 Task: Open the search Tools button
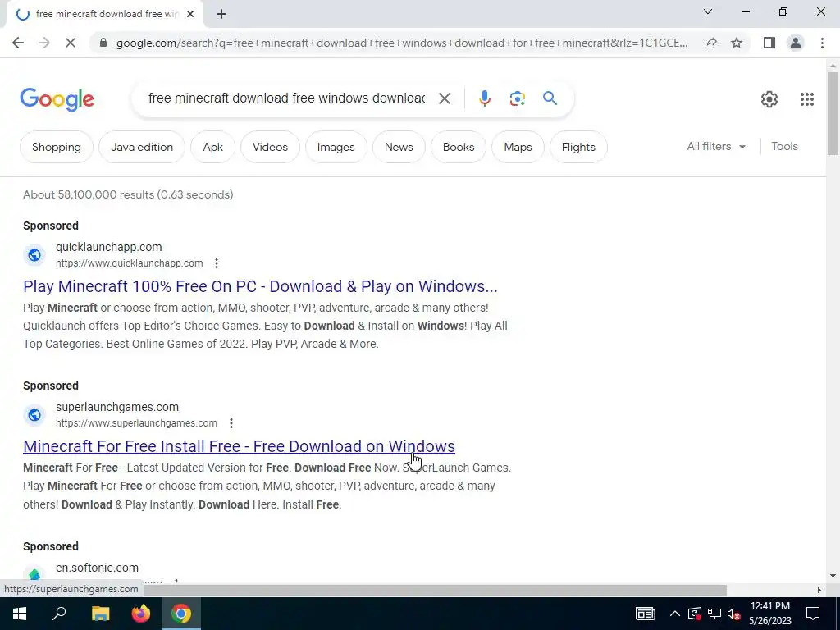click(x=784, y=146)
